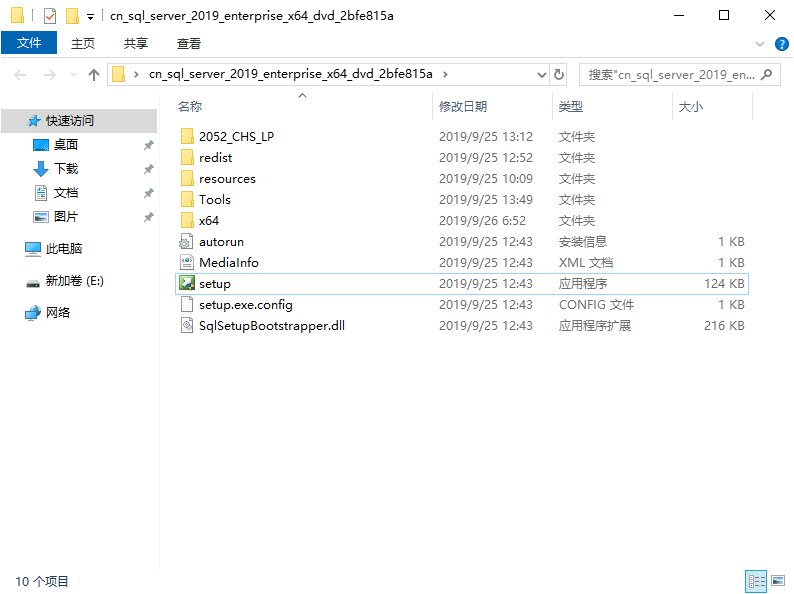794x594 pixels.
Task: Open drive 新加卷 (E:)
Action: (74, 281)
